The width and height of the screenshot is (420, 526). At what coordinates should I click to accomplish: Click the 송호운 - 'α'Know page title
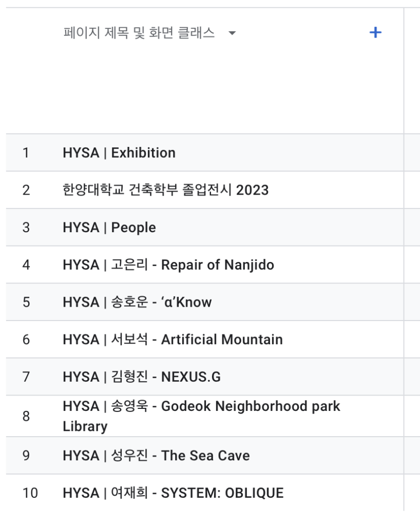coord(137,302)
